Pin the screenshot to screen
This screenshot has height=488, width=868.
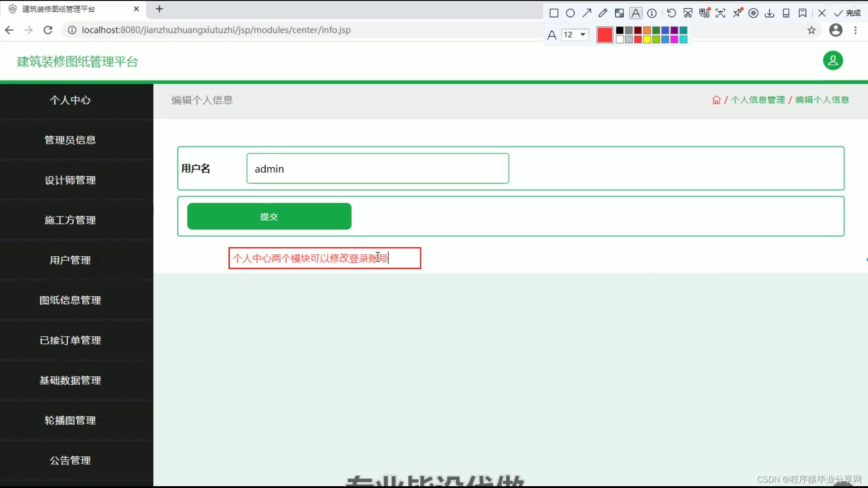point(737,13)
